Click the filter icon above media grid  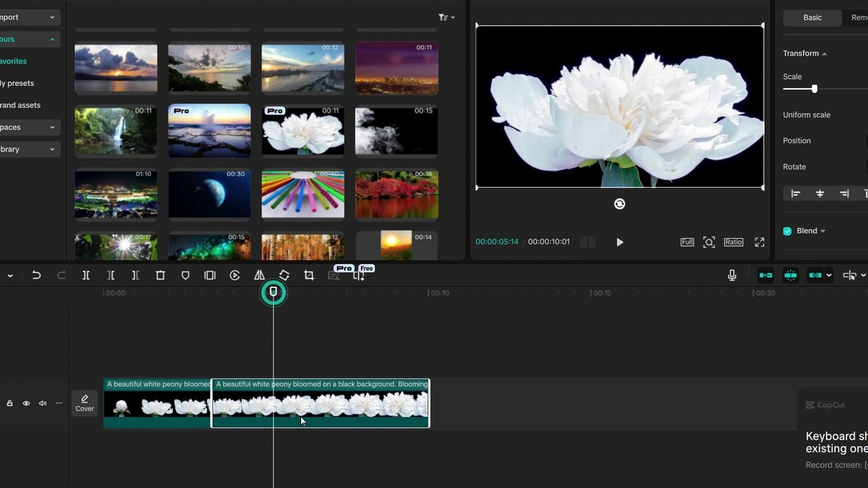[446, 18]
